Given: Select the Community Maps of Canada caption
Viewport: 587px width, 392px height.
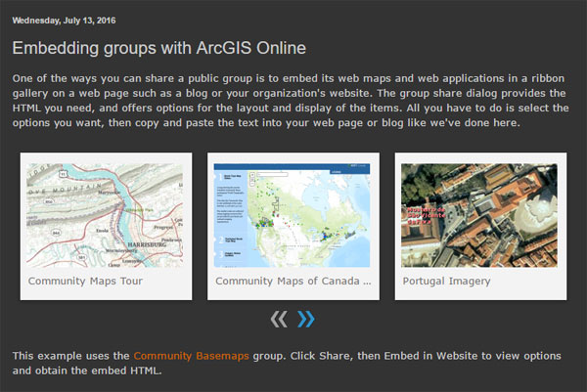Looking at the screenshot, I should pos(293,281).
